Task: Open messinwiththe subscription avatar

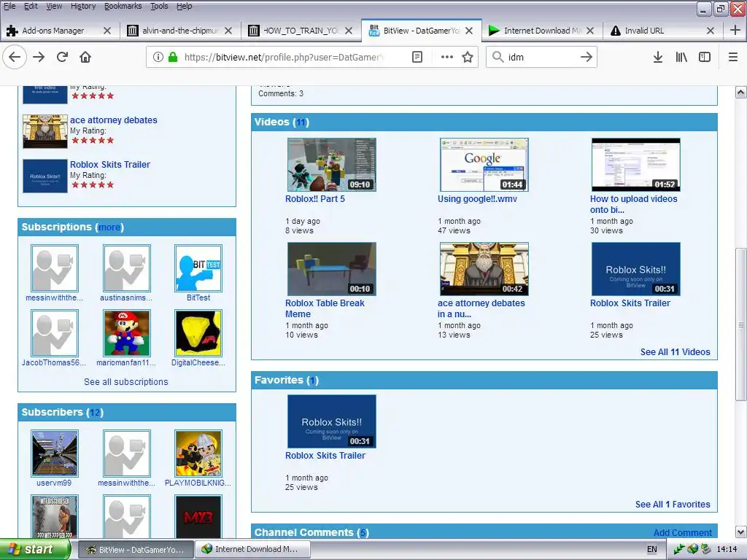Action: pos(54,268)
